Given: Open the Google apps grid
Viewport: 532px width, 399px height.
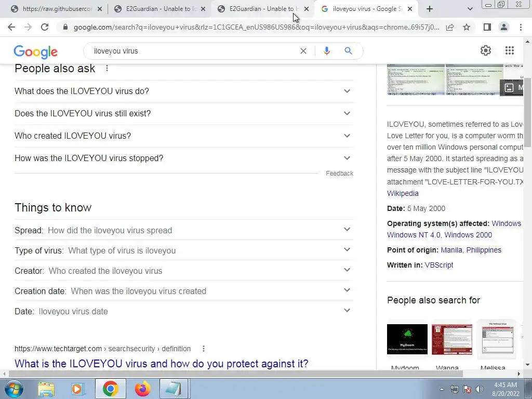Looking at the screenshot, I should point(509,50).
